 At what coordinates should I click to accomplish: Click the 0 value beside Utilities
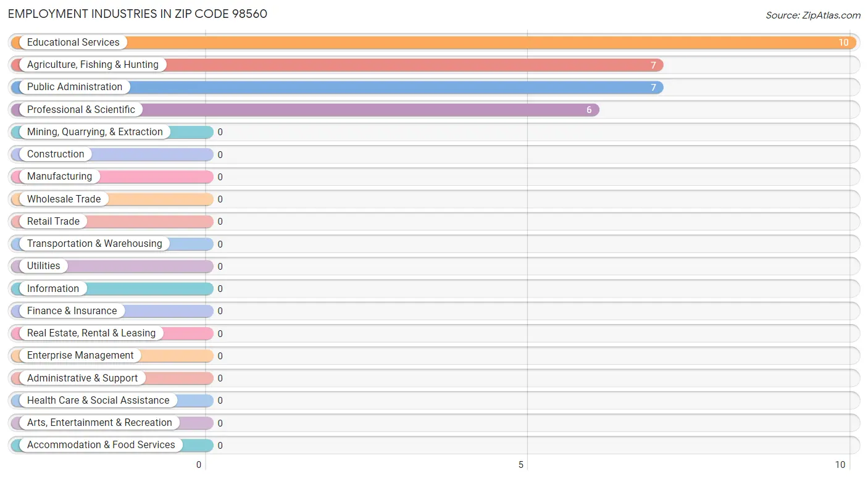click(x=220, y=267)
